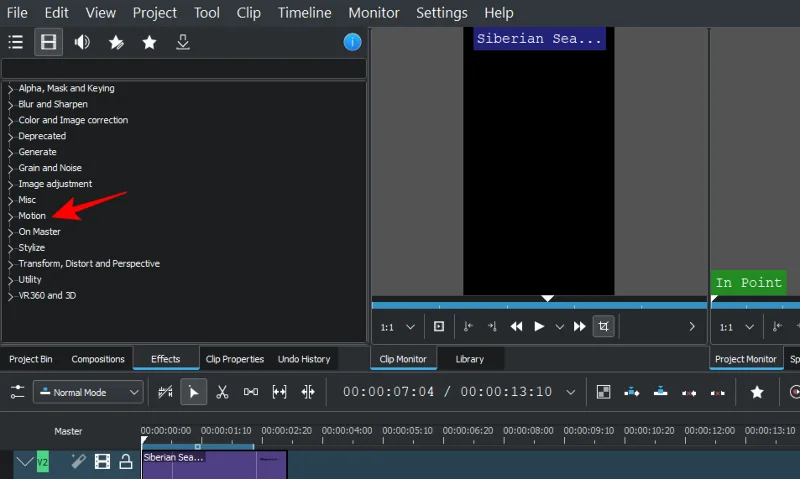Expand the Generate effects category
800x479 pixels.
point(10,152)
